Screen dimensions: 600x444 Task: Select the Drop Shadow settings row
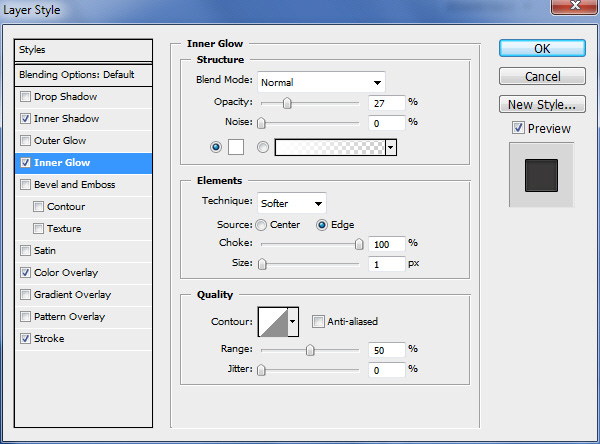[x=83, y=96]
